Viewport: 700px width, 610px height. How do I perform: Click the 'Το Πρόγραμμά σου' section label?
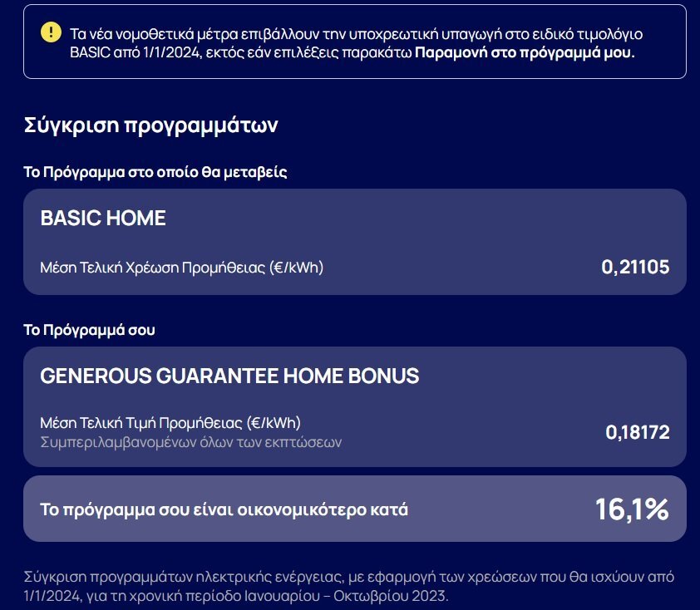point(89,330)
